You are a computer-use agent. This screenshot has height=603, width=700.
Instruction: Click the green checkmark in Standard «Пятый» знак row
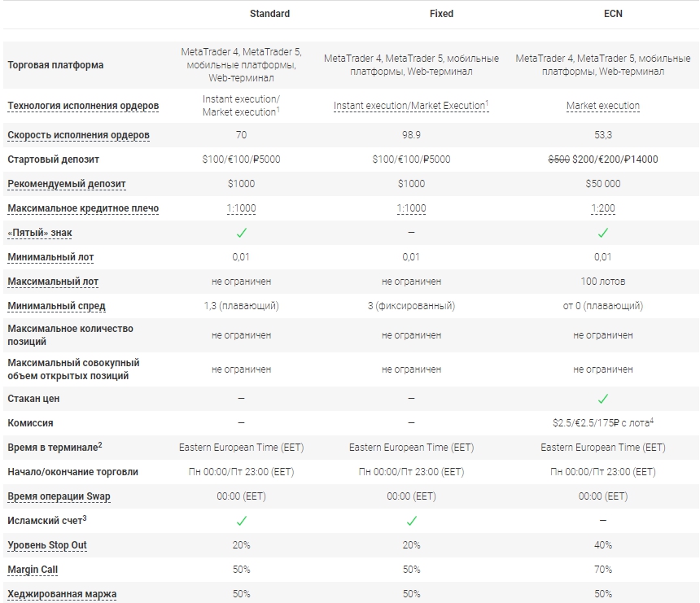point(241,233)
